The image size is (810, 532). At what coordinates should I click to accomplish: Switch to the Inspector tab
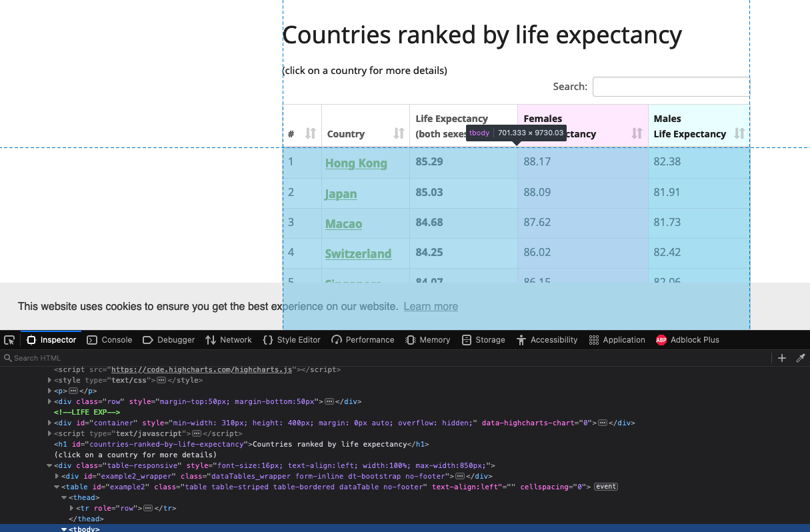point(51,340)
